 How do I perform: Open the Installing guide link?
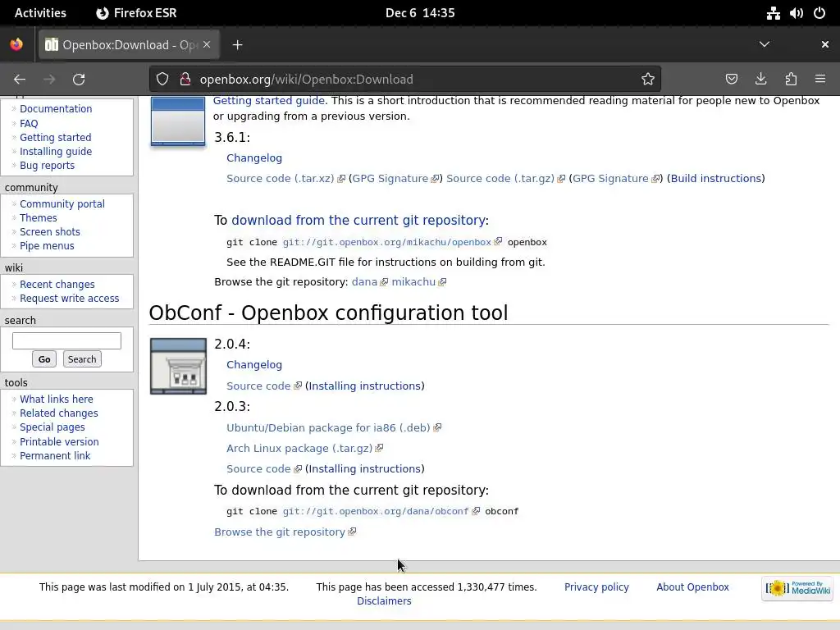[x=56, y=152]
